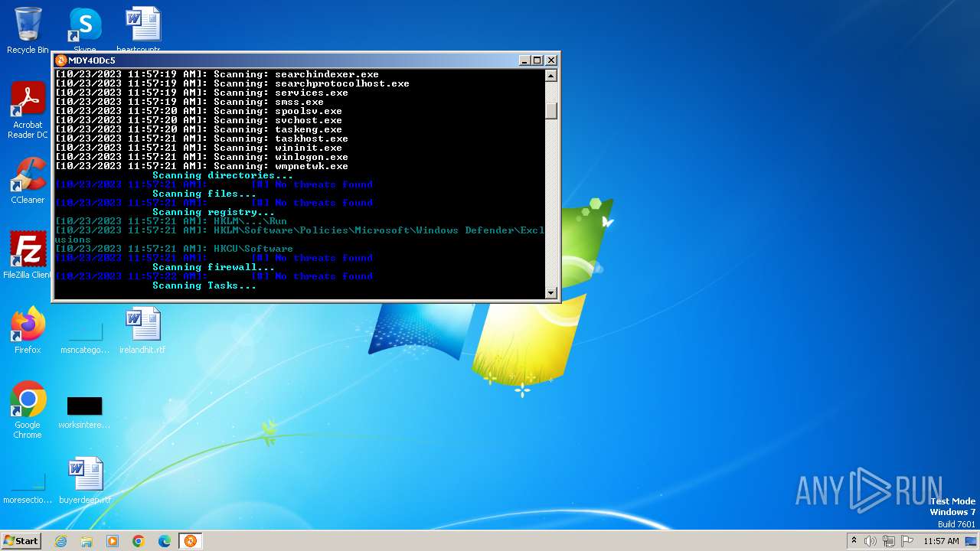Image resolution: width=980 pixels, height=551 pixels.
Task: Click the 'smss.exe' scan line
Action: 189,102
